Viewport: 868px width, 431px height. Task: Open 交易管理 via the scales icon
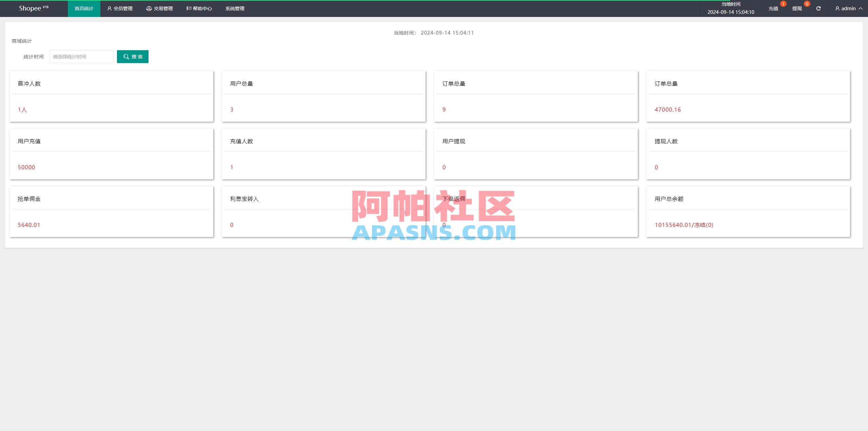149,8
